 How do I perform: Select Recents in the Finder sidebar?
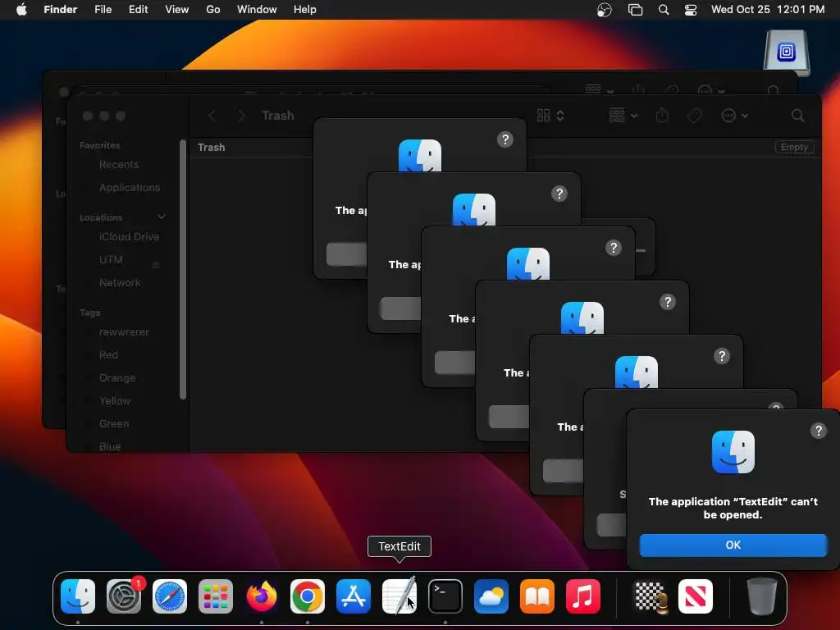[118, 164]
